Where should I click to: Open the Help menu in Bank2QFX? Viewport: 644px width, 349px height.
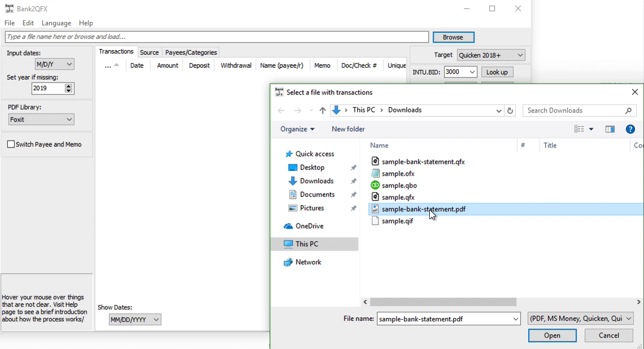[86, 23]
